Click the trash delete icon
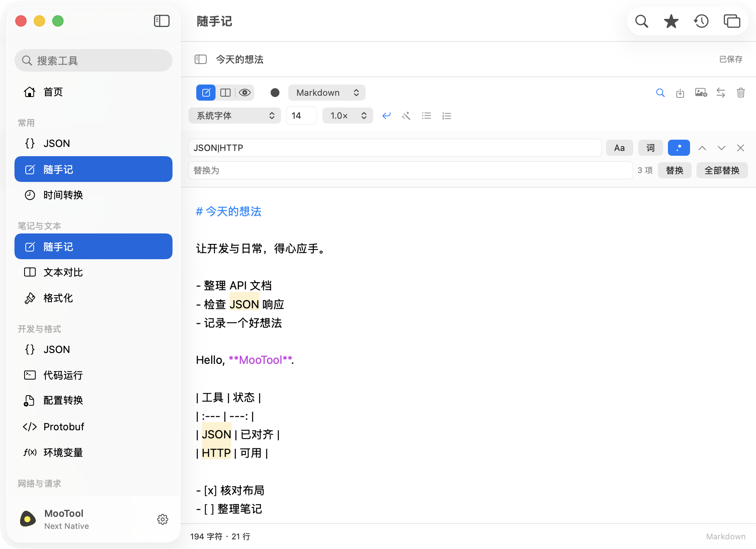The width and height of the screenshot is (756, 549). tap(741, 93)
